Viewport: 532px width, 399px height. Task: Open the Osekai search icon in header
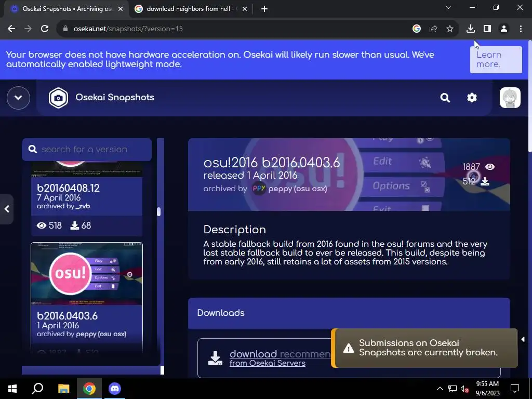445,98
